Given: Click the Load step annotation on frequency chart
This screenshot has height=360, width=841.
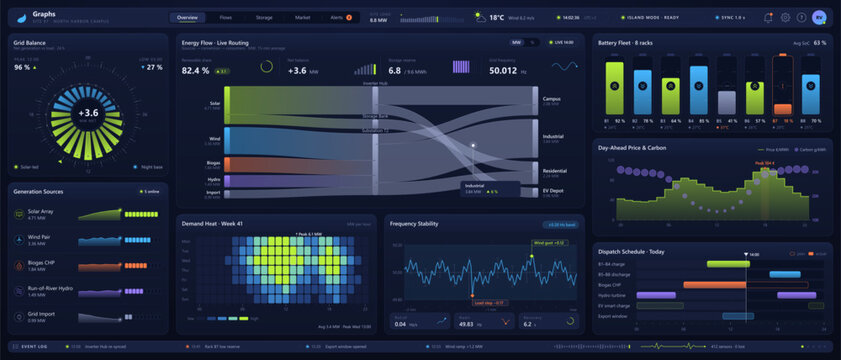Looking at the screenshot, I should point(491,303).
